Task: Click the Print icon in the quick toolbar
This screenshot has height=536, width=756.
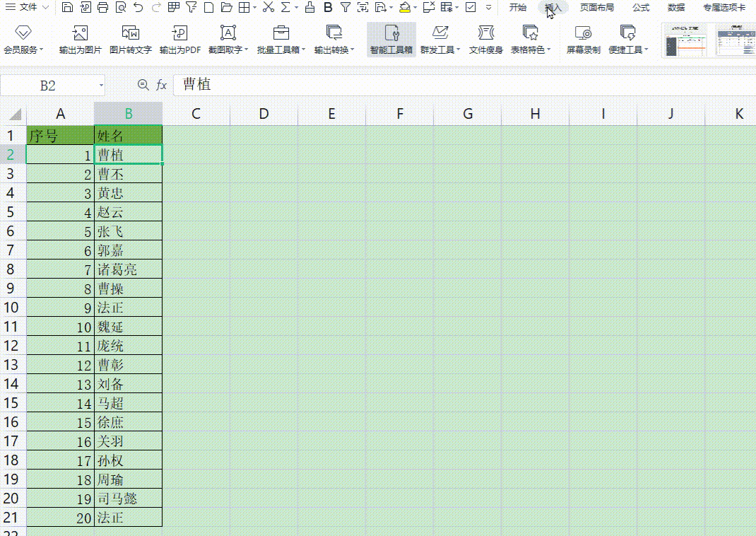Action: [102, 7]
